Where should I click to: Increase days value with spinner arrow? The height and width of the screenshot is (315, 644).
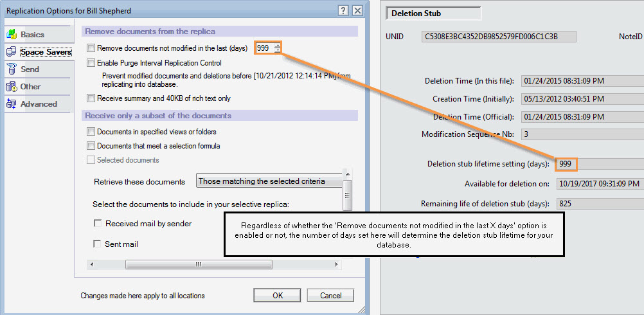click(x=277, y=46)
